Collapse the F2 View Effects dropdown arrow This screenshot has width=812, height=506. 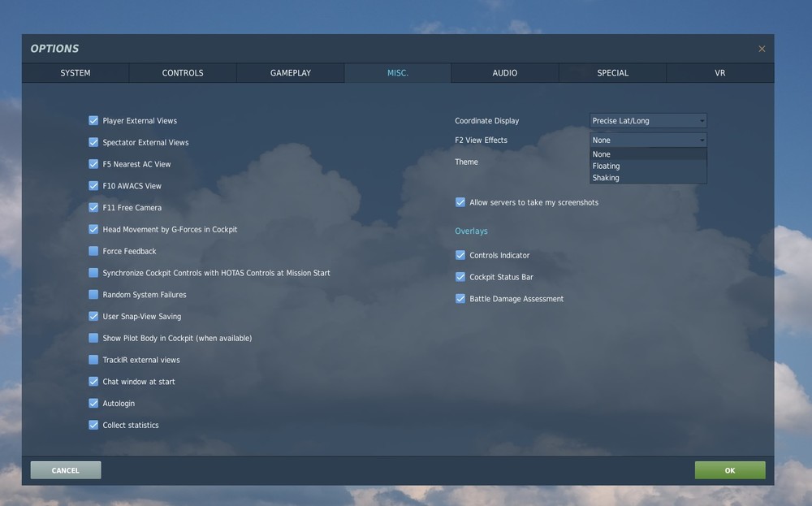702,141
